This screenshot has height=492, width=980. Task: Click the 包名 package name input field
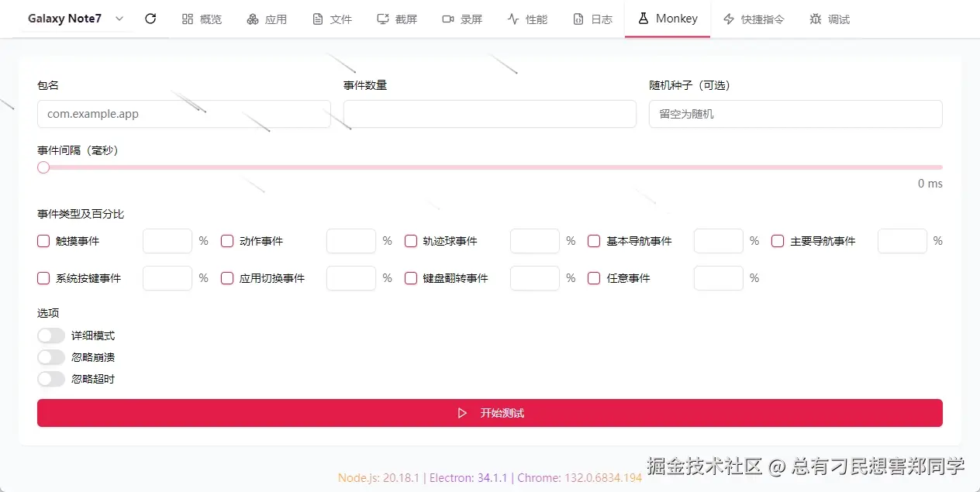(x=184, y=113)
